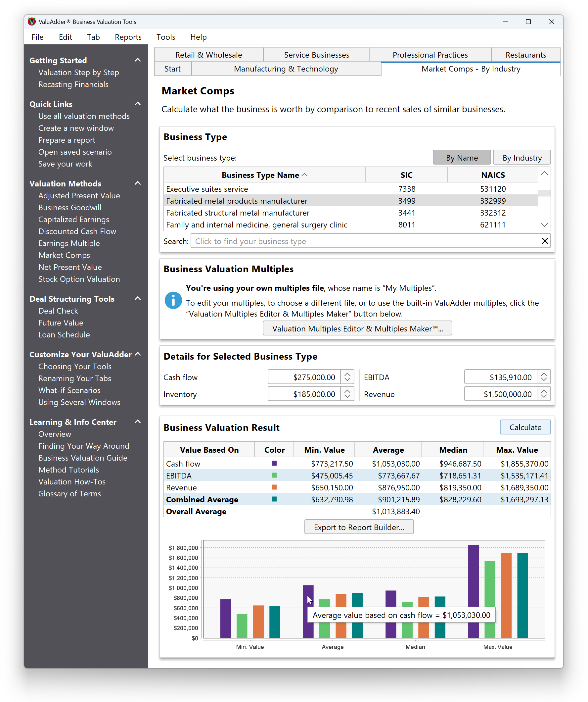Select Discounted Cash Flow in the sidebar
Screen dimensions: 588x702
click(77, 231)
